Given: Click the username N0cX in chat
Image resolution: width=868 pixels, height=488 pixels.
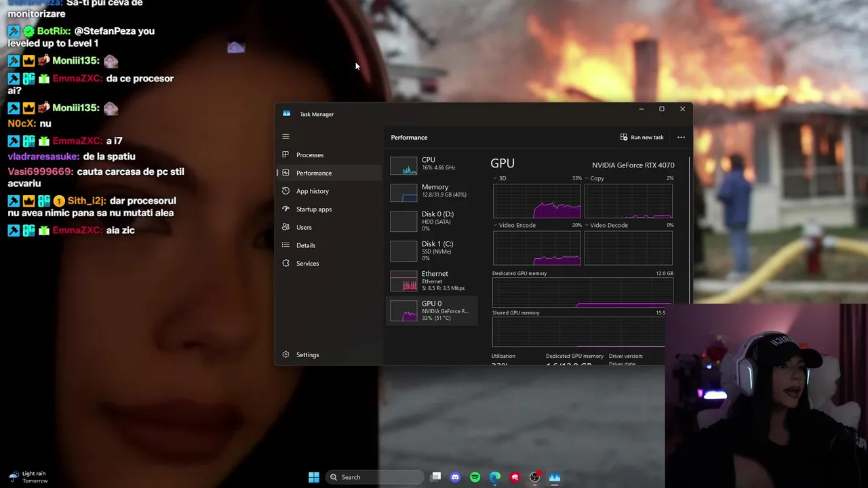Looking at the screenshot, I should click(21, 123).
